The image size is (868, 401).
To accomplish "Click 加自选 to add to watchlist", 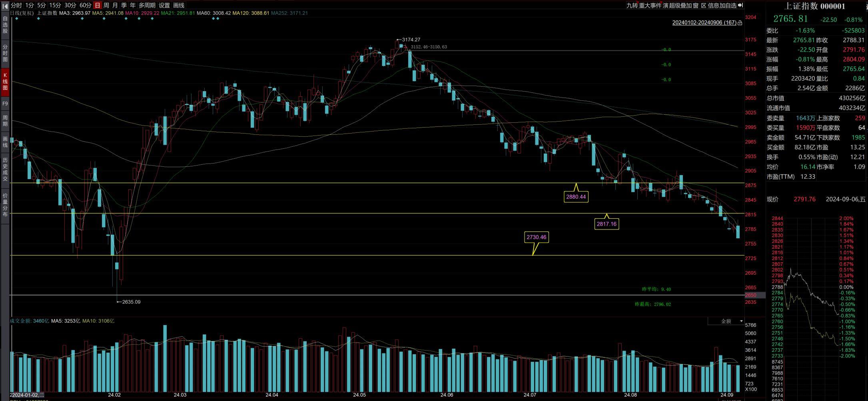I will click(728, 5).
